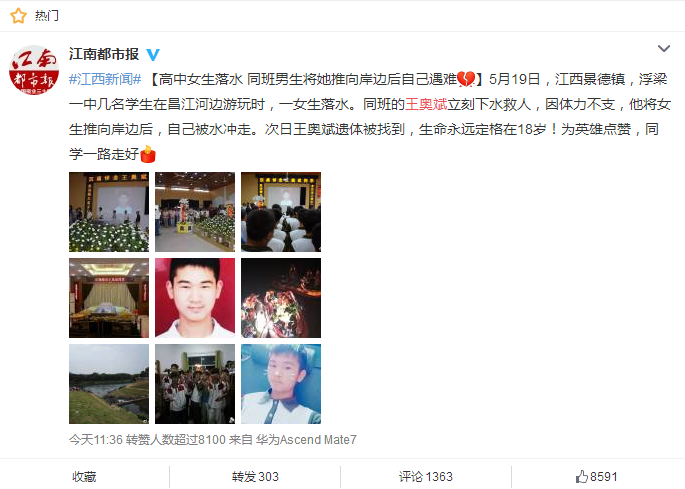Click the blue verified V badge
The image size is (685, 489).
click(x=153, y=55)
